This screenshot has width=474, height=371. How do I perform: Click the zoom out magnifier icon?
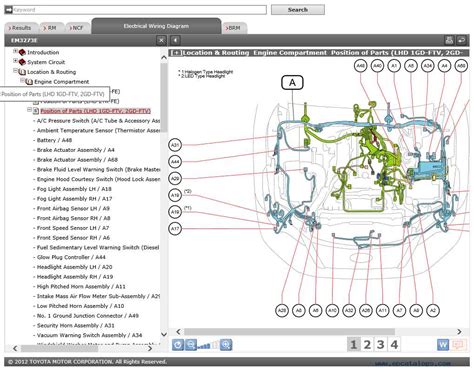click(190, 345)
